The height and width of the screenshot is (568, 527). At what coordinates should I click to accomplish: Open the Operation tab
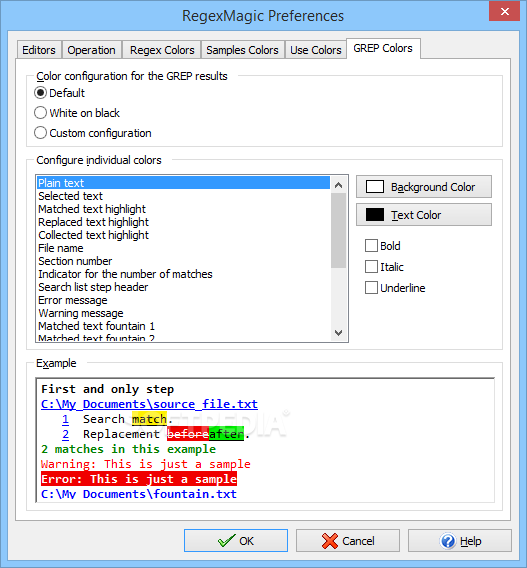[x=91, y=50]
